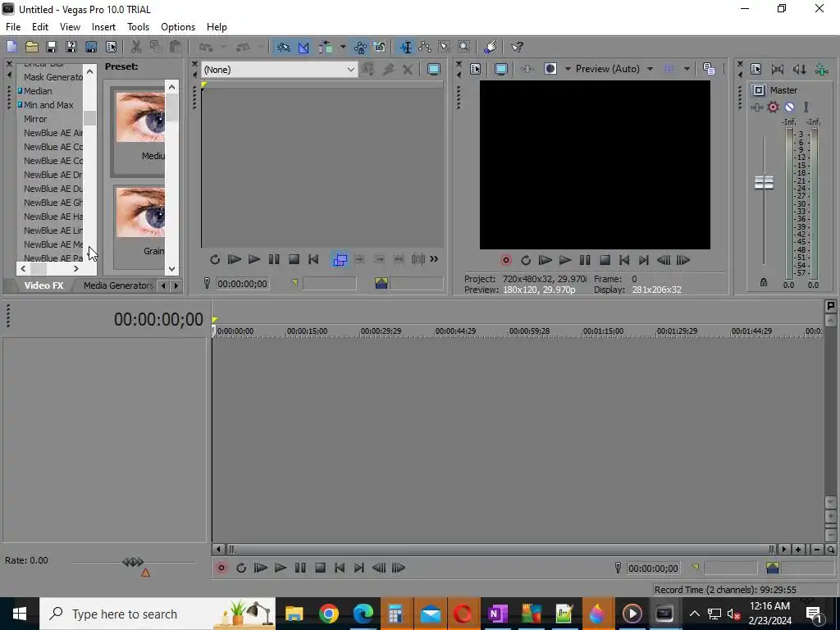Select the Median effect

(x=38, y=91)
